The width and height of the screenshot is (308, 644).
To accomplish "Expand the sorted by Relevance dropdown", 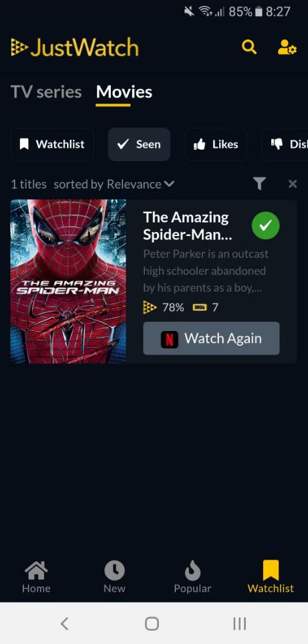I will click(114, 185).
